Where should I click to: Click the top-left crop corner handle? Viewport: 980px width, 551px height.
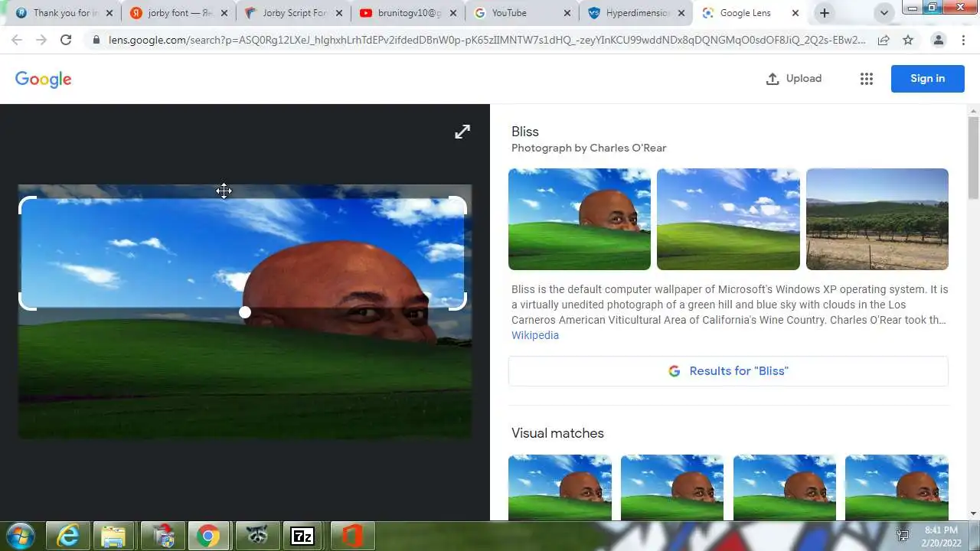pyautogui.click(x=27, y=205)
